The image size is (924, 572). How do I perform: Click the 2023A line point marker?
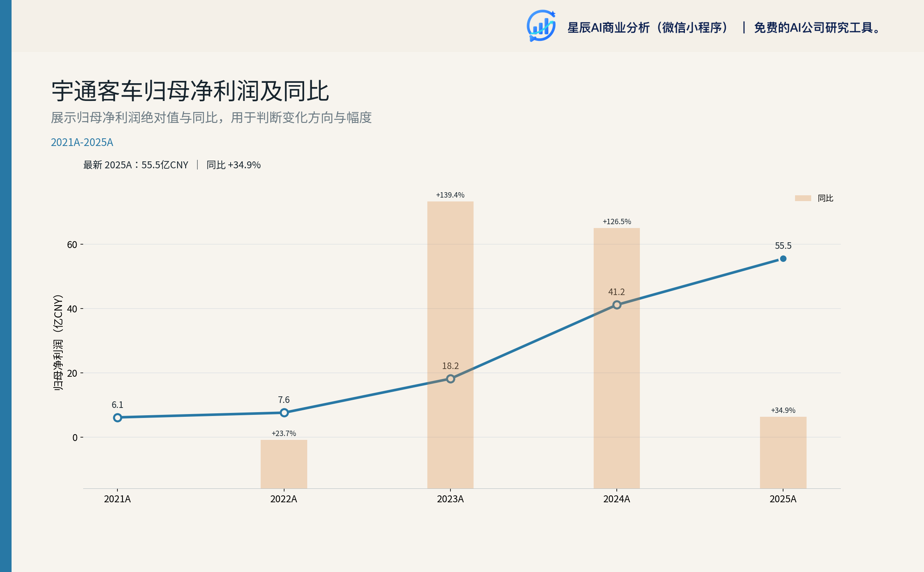450,379
